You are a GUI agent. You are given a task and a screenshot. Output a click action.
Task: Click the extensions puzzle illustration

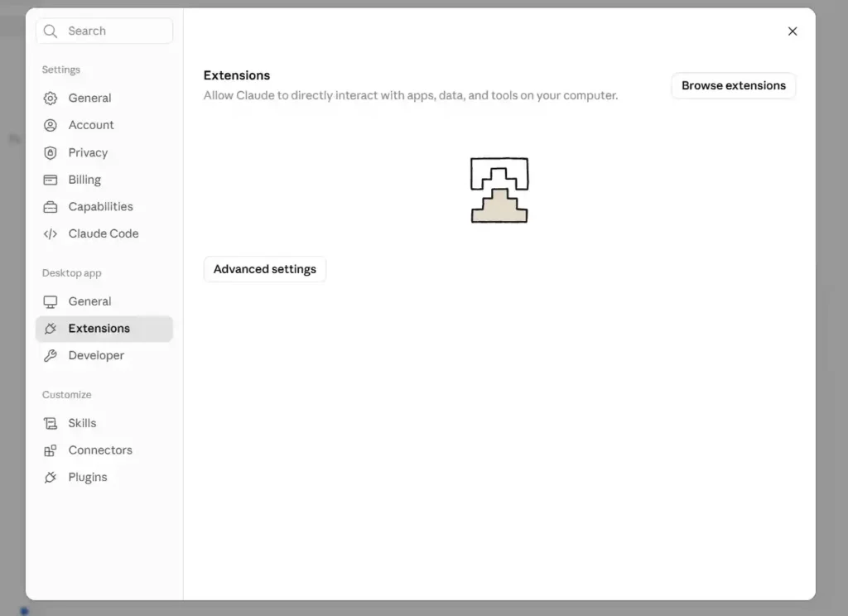(499, 190)
